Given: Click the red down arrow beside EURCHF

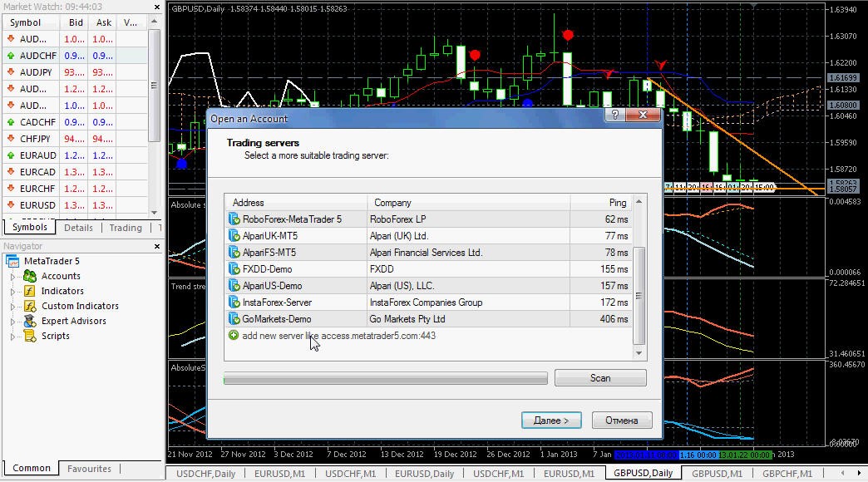Looking at the screenshot, I should (x=11, y=188).
